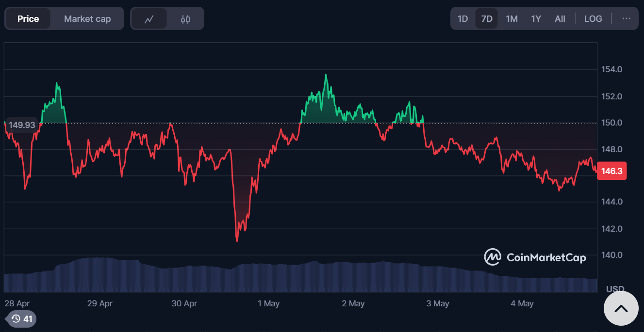Set time range to 1D
Screen dimensions: 644x332
pyautogui.click(x=462, y=19)
